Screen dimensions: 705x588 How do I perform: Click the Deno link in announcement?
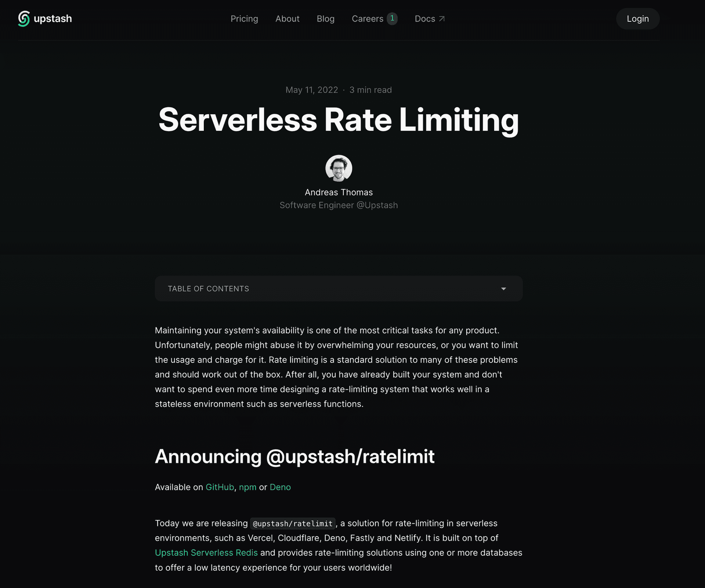tap(280, 487)
